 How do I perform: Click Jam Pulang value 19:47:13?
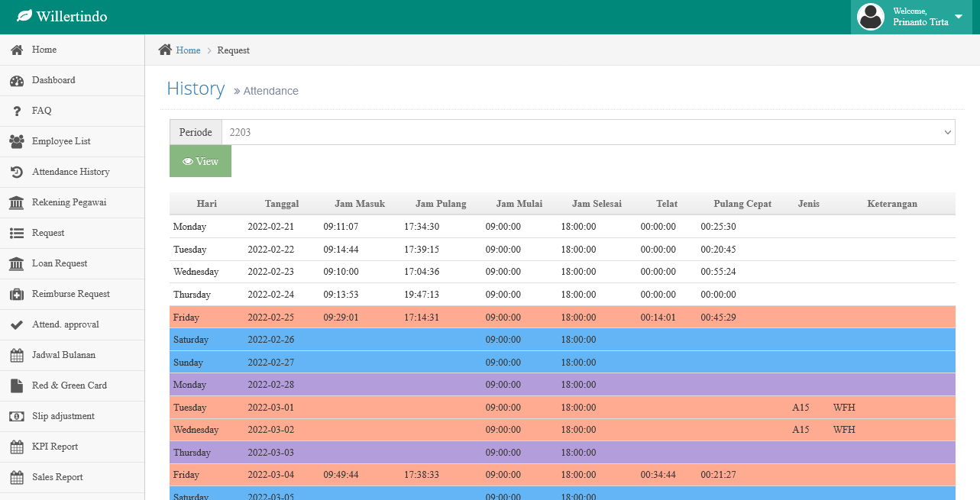[422, 295]
